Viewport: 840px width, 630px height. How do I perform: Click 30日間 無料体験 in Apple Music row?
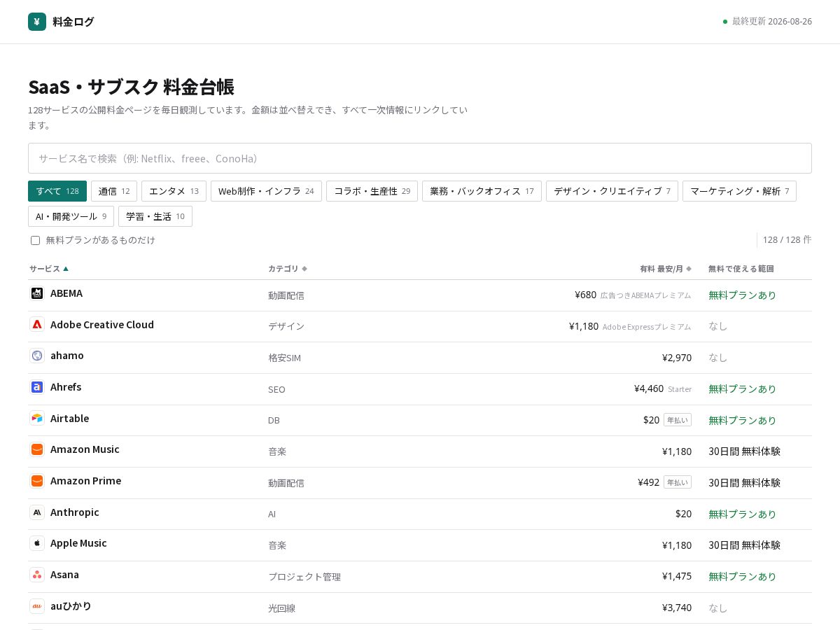click(x=744, y=545)
